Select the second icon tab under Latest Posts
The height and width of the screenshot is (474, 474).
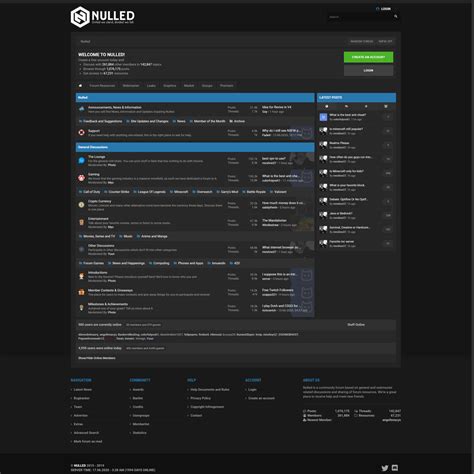point(346,106)
